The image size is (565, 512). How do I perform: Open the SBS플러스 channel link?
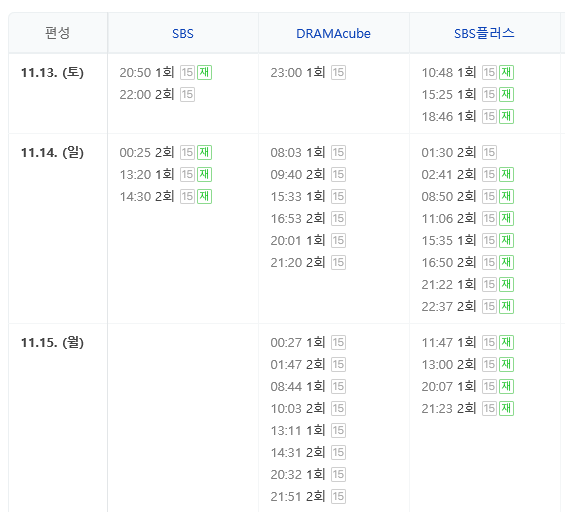(484, 34)
